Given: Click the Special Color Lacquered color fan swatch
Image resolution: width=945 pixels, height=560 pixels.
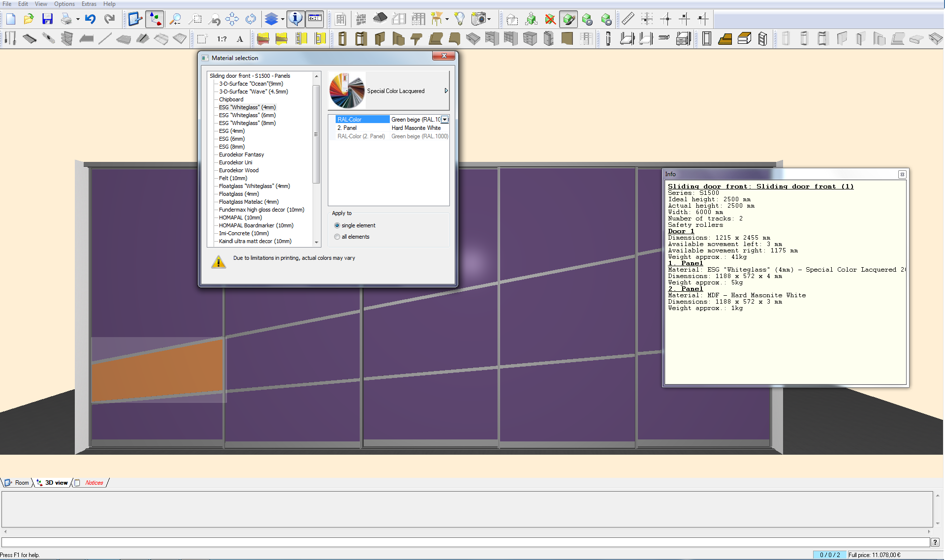Looking at the screenshot, I should coord(347,91).
